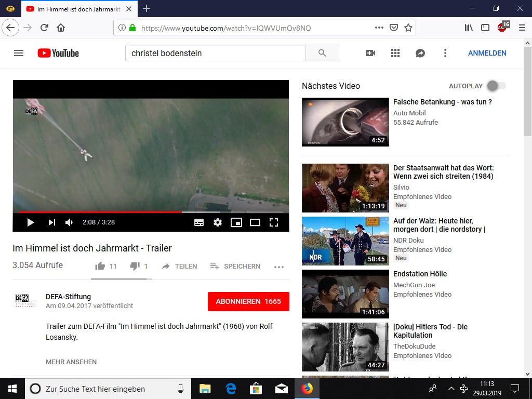Toggle theater mode view
Image resolution: width=532 pixels, height=399 pixels.
tap(255, 222)
